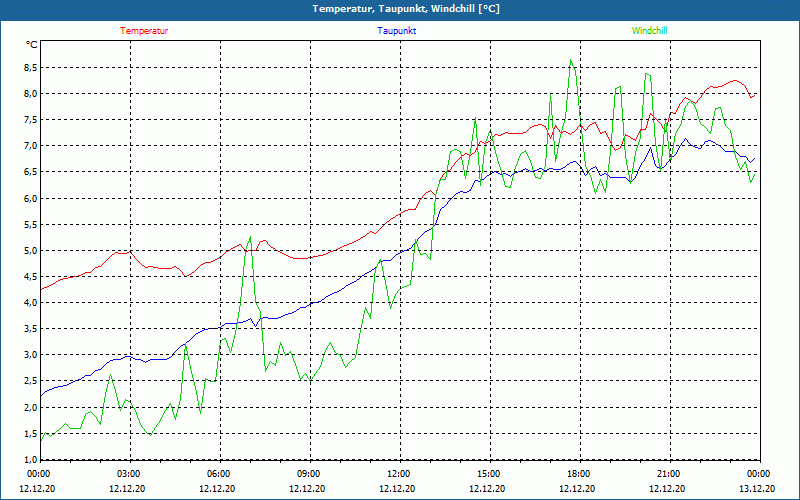
Task: Click the 5,0 y-axis value
Action: tap(31, 251)
